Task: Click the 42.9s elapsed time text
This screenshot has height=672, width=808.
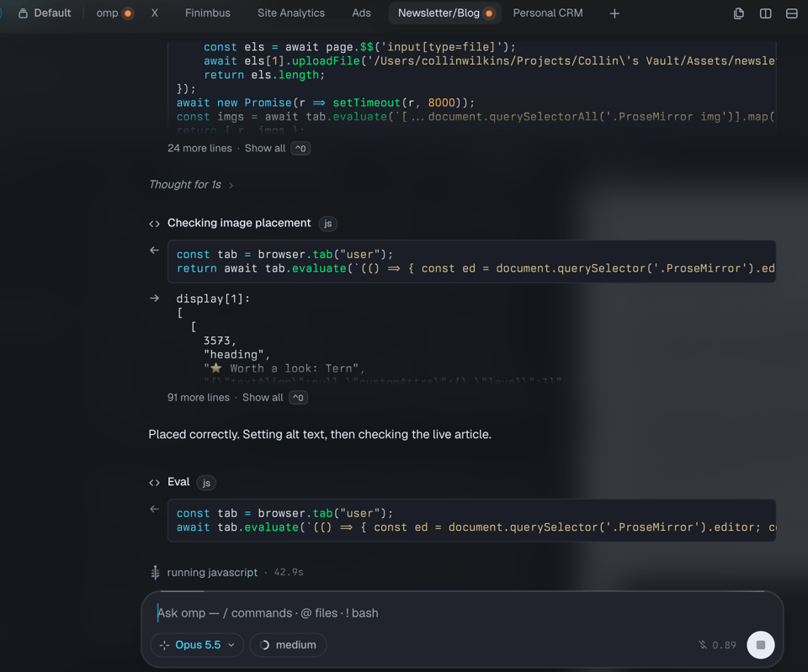Action: pyautogui.click(x=289, y=572)
